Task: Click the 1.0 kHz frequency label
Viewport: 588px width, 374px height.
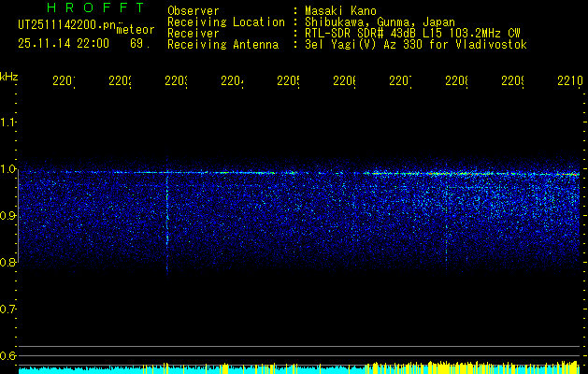Action: tap(7, 169)
